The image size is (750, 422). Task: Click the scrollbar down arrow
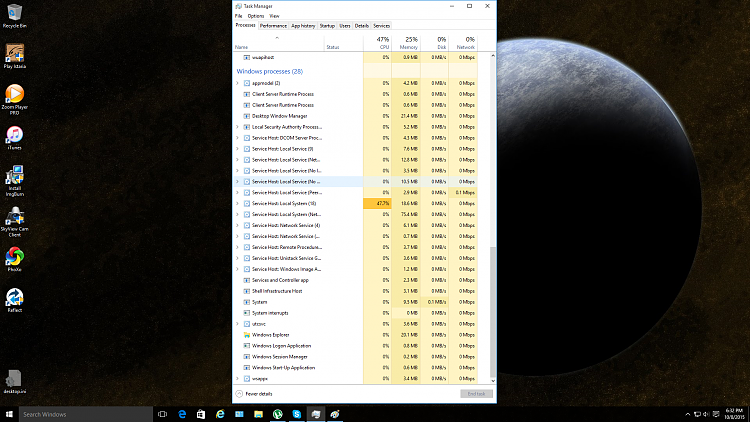493,381
